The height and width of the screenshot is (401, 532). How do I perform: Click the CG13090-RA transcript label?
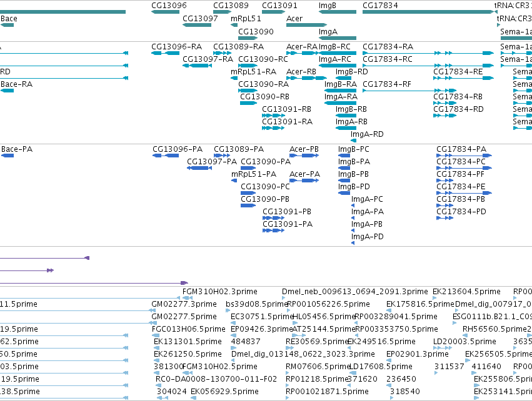pos(263,84)
